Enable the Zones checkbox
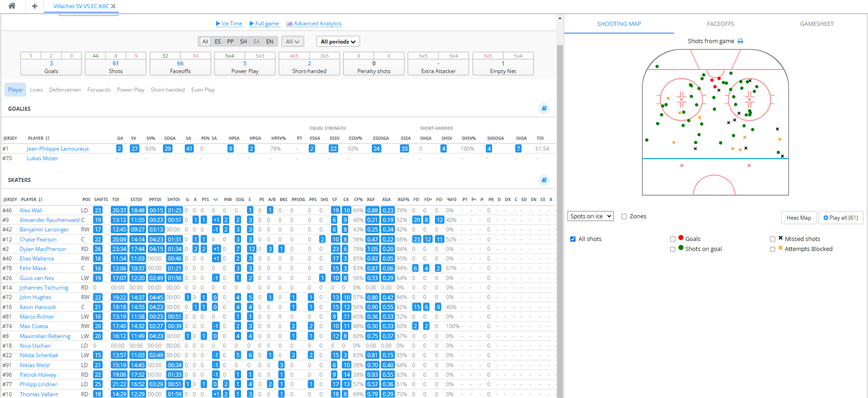The width and height of the screenshot is (868, 398). click(624, 216)
